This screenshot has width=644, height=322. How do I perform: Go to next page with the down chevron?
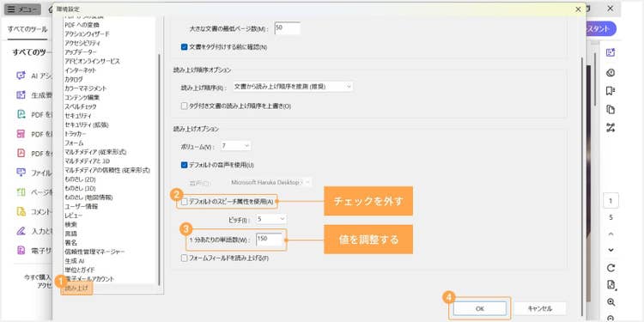pyautogui.click(x=611, y=250)
